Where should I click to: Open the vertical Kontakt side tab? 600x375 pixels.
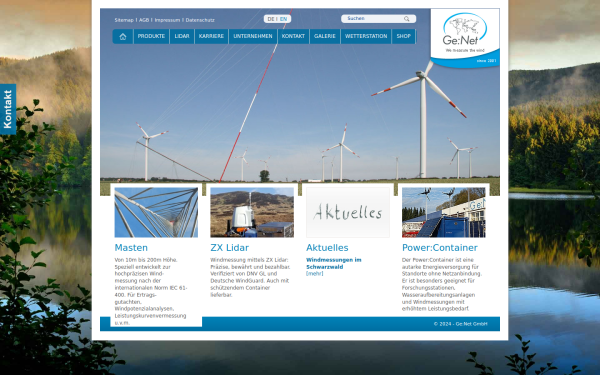tap(8, 109)
